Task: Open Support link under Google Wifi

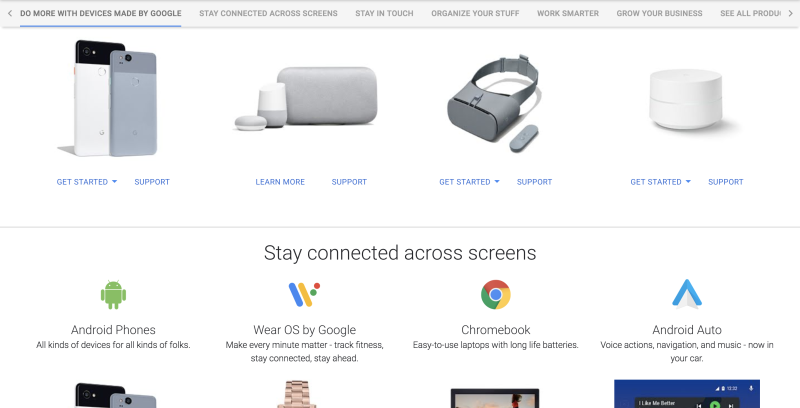Action: tap(726, 182)
